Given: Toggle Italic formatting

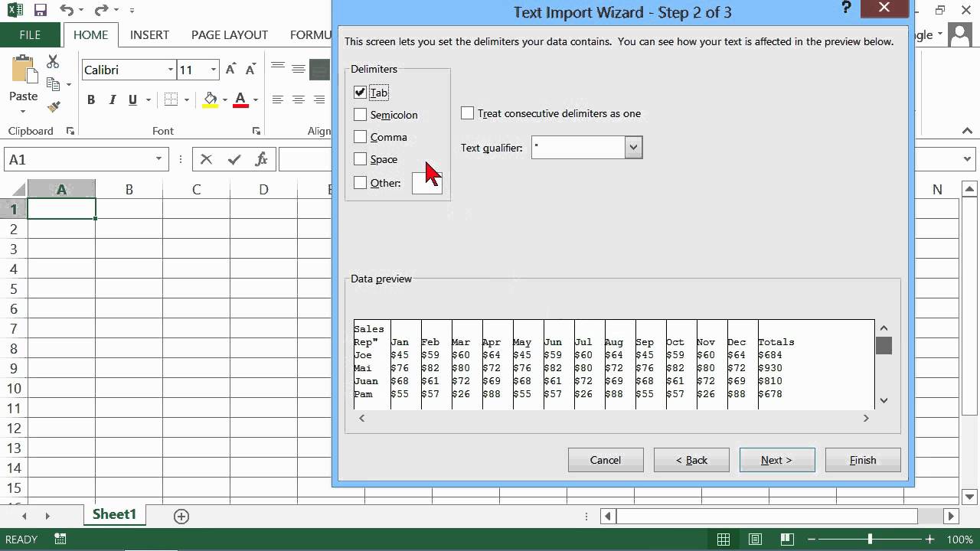Looking at the screenshot, I should point(112,99).
